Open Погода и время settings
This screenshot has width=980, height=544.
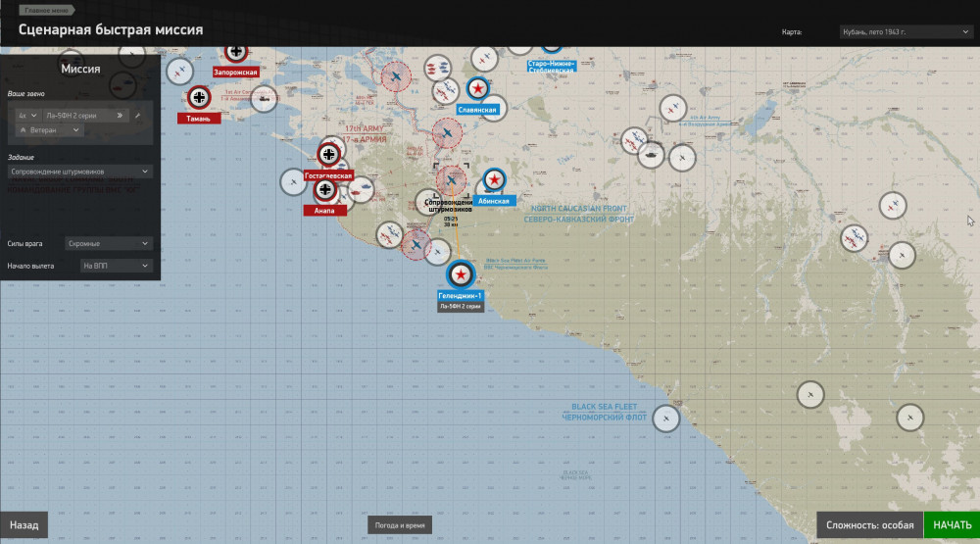pyautogui.click(x=400, y=525)
